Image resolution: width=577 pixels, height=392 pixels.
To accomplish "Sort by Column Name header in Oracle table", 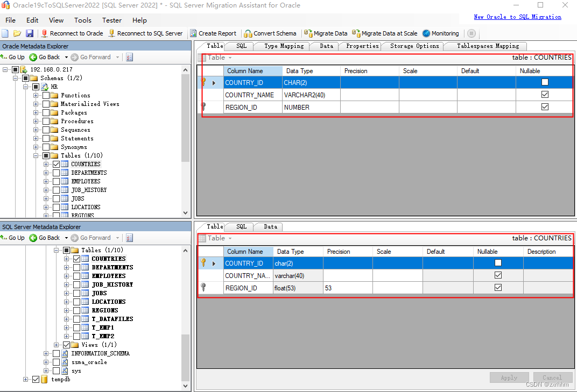I will pyautogui.click(x=253, y=71).
